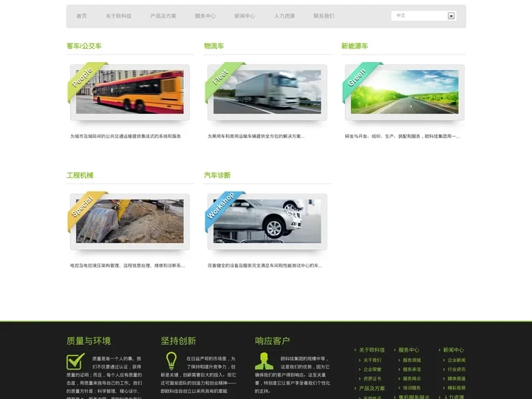Select the car thumbnail with Workshop ribbon
The image size is (532, 399).
(267, 221)
